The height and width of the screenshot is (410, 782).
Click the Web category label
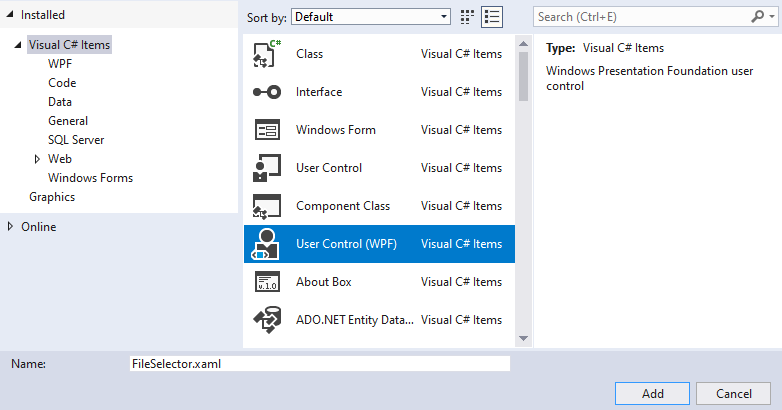click(x=60, y=159)
